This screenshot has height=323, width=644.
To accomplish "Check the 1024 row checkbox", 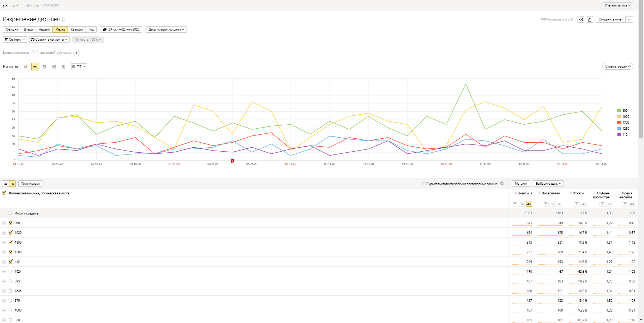I will pyautogui.click(x=10, y=272).
